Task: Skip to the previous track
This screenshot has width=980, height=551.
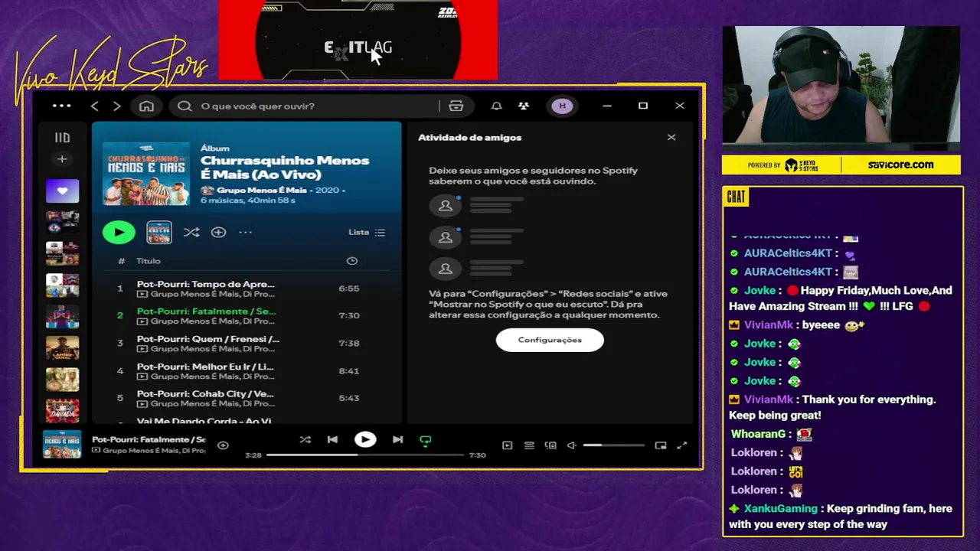Action: click(x=332, y=439)
